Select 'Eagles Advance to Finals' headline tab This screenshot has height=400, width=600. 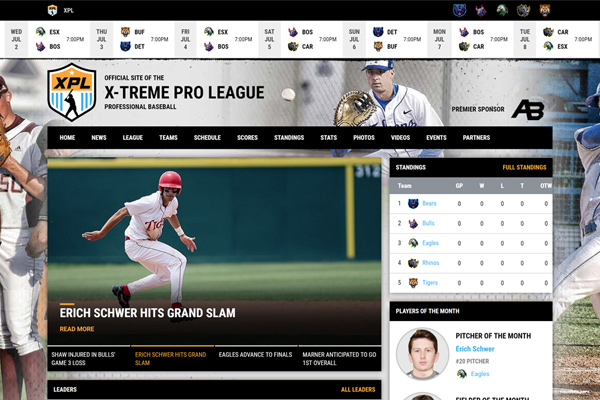257,354
